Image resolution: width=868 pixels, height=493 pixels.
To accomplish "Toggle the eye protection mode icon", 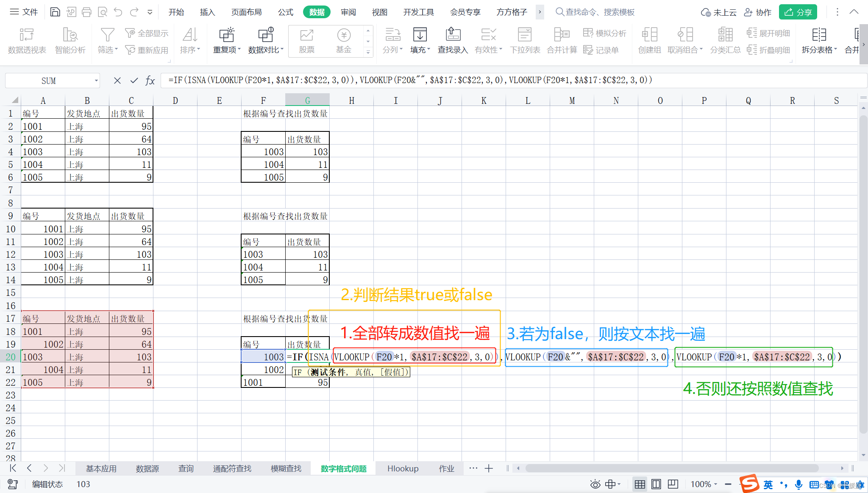I will (595, 484).
